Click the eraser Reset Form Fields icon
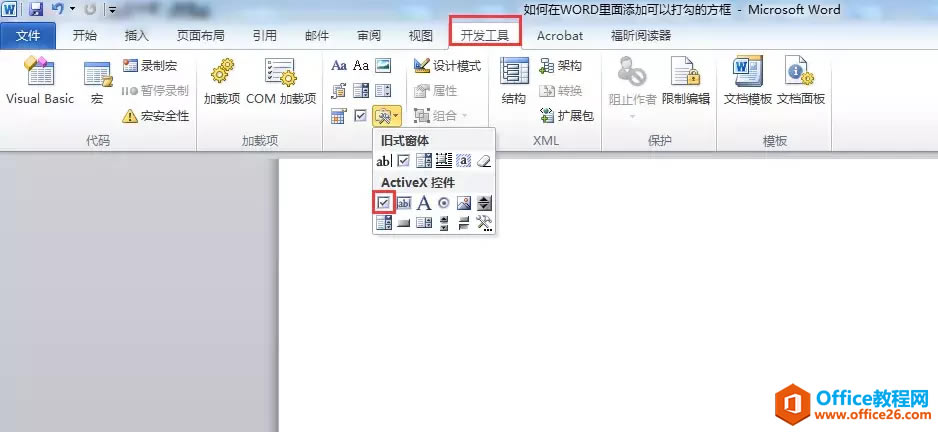The height and width of the screenshot is (432, 938). (484, 160)
